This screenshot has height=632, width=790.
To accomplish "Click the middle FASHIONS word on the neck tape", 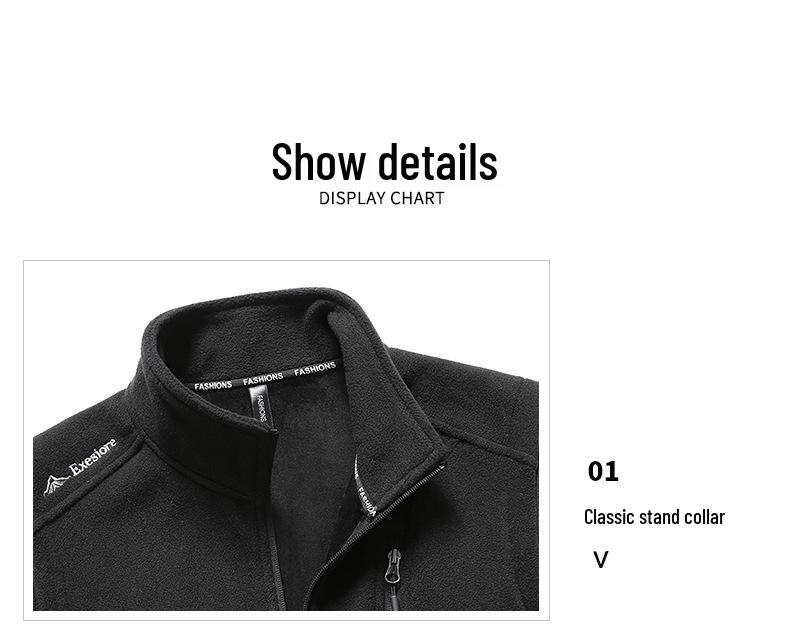I will tap(263, 379).
